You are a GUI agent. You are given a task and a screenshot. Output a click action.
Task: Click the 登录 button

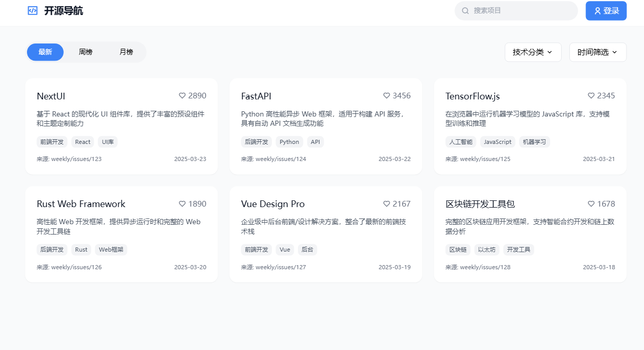pyautogui.click(x=606, y=11)
